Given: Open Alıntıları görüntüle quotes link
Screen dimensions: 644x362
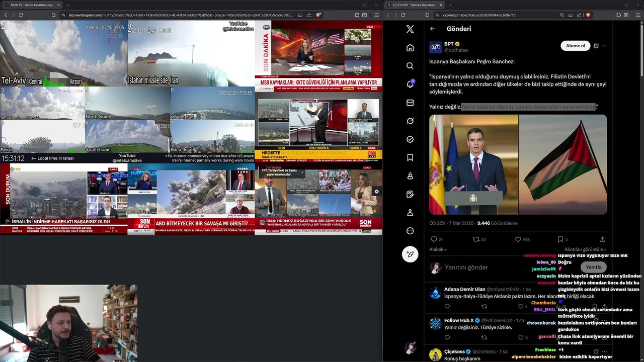Looking at the screenshot, I should [585, 249].
